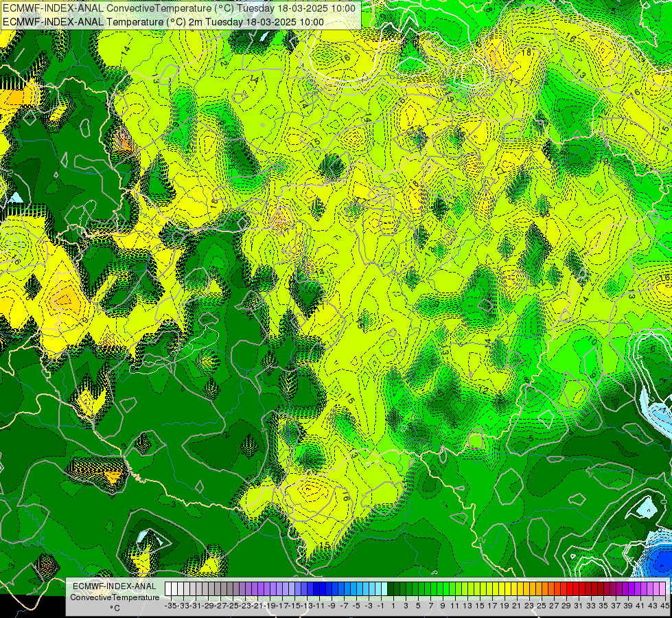Screen dimensions: 672x618
Task: Select the blue swatch above legend value -11
Action: tap(316, 589)
